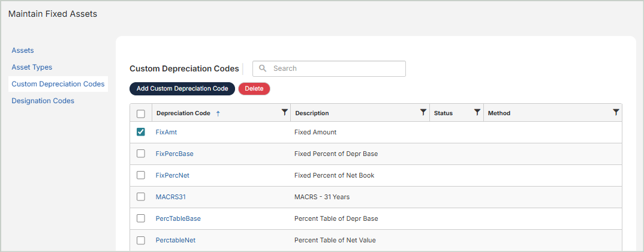
Task: Go to Assets in the sidebar
Action: [23, 50]
